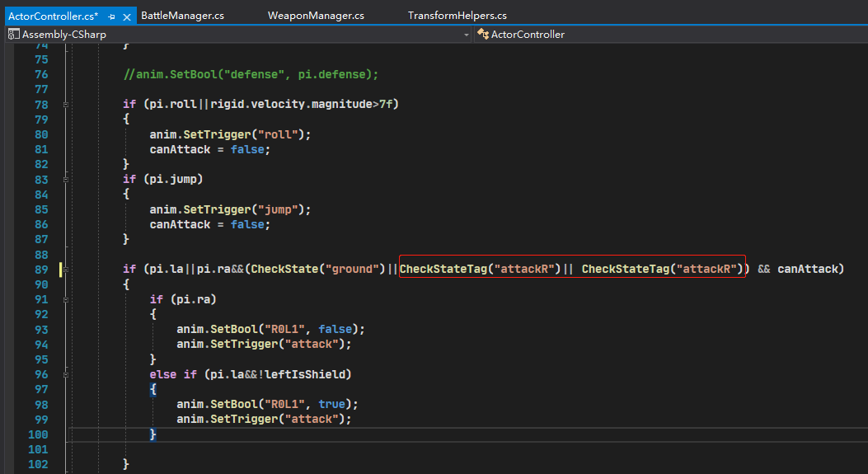This screenshot has width=868, height=474.
Task: Select the TransformHelpers.cs tab
Action: pyautogui.click(x=457, y=16)
